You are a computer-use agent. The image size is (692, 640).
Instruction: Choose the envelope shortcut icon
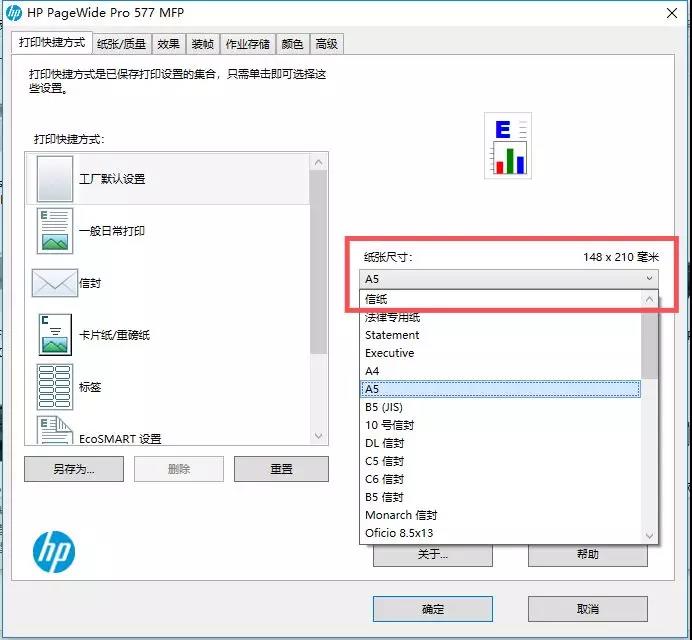55,283
